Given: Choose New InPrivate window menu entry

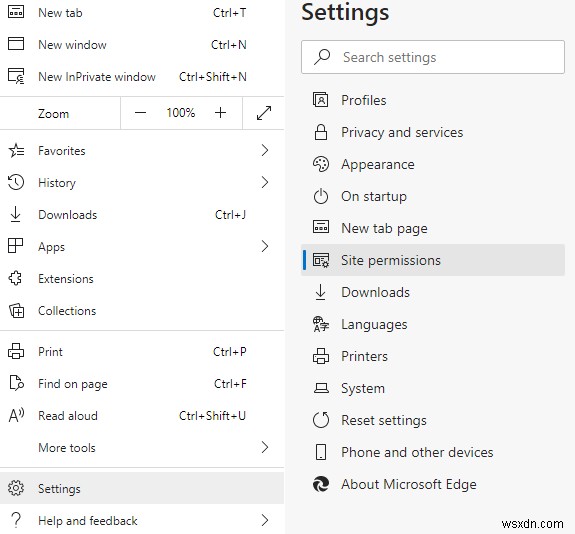Looking at the screenshot, I should tap(142, 77).
